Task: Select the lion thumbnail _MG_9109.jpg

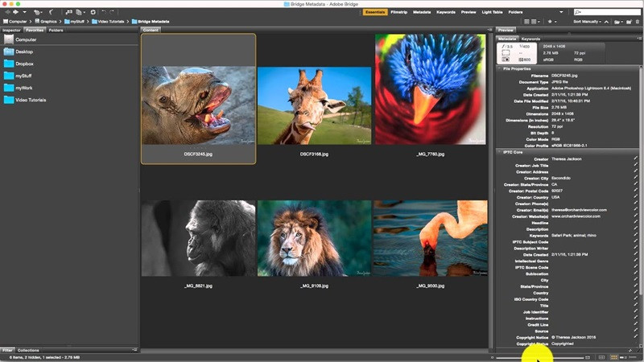Action: [314, 238]
